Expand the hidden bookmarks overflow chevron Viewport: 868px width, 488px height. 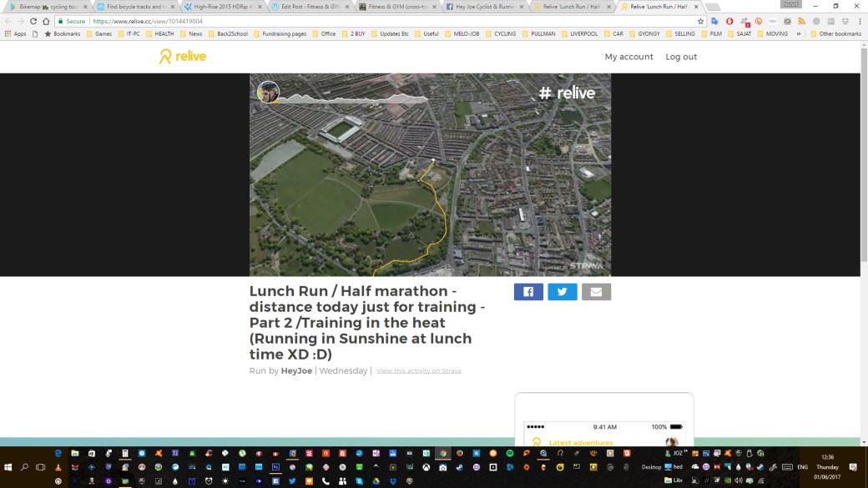tap(799, 34)
